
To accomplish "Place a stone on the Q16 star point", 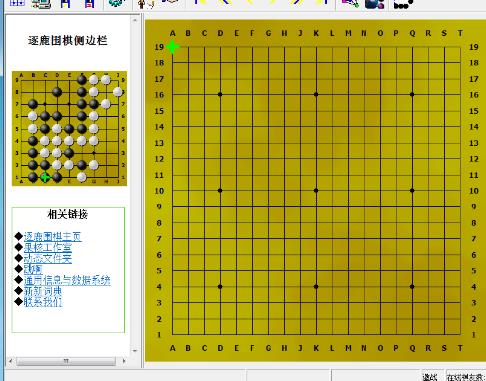I will [x=412, y=95].
